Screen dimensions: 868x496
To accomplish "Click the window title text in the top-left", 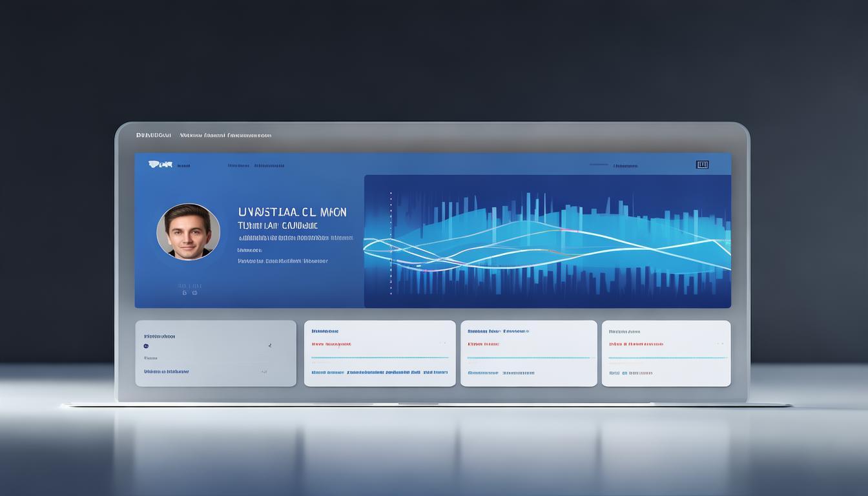I will coord(154,136).
